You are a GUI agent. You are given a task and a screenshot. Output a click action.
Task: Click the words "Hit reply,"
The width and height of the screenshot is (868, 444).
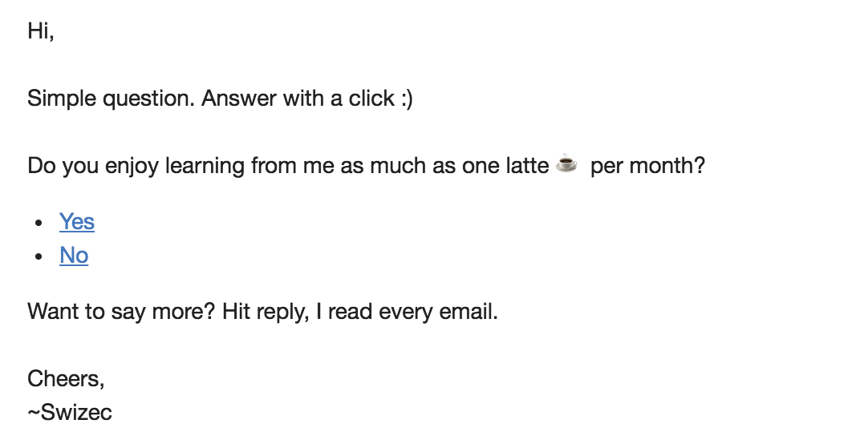(x=266, y=312)
